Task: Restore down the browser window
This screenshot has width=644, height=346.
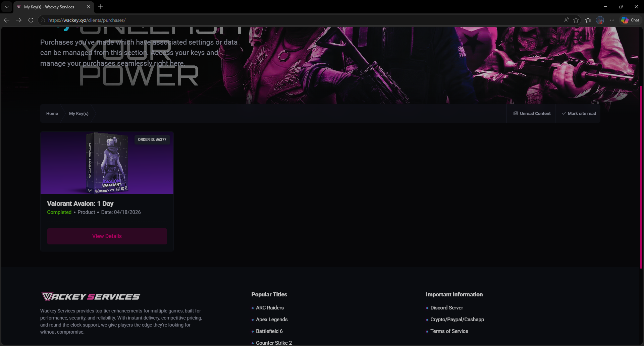Action: (x=621, y=7)
